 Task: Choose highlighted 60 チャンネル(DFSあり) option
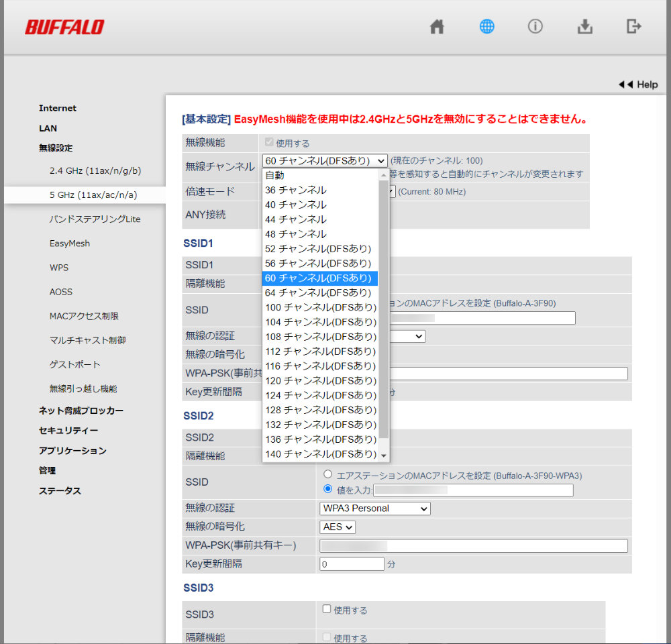319,278
